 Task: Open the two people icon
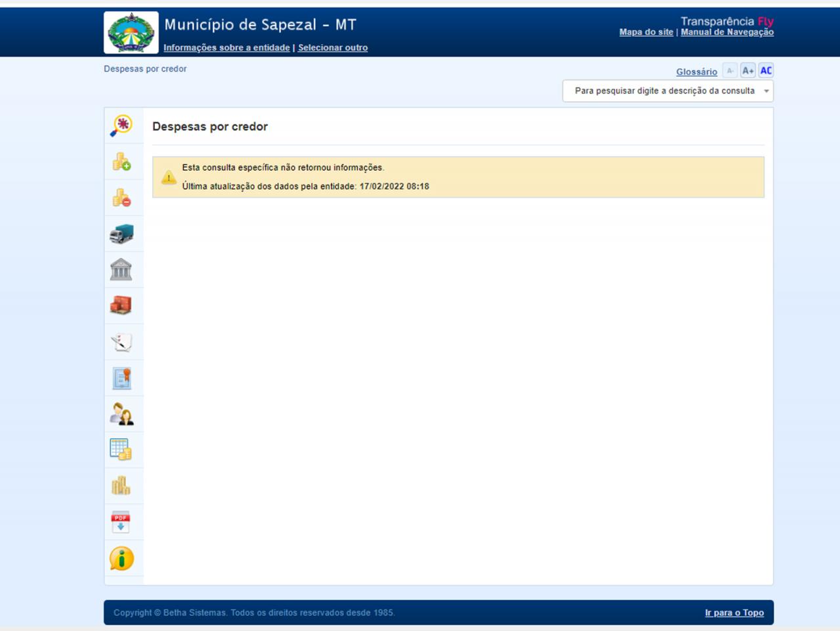point(121,414)
